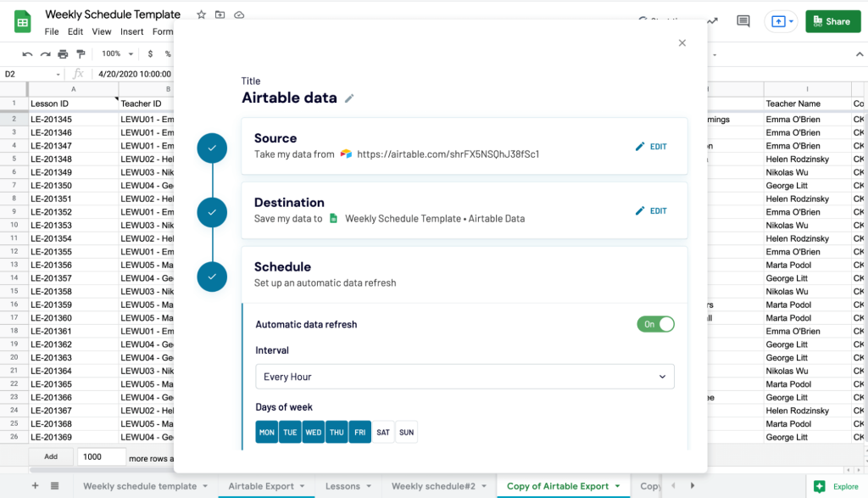Viewport: 868px width, 498px height.
Task: Open the move to folder icon
Action: click(220, 14)
